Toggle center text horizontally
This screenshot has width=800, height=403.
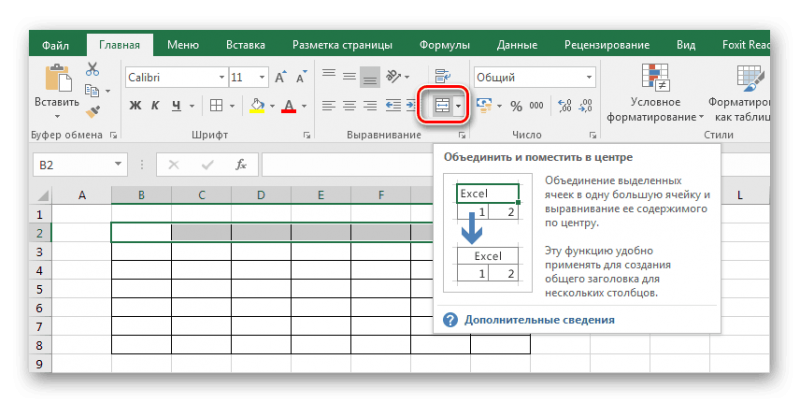349,106
